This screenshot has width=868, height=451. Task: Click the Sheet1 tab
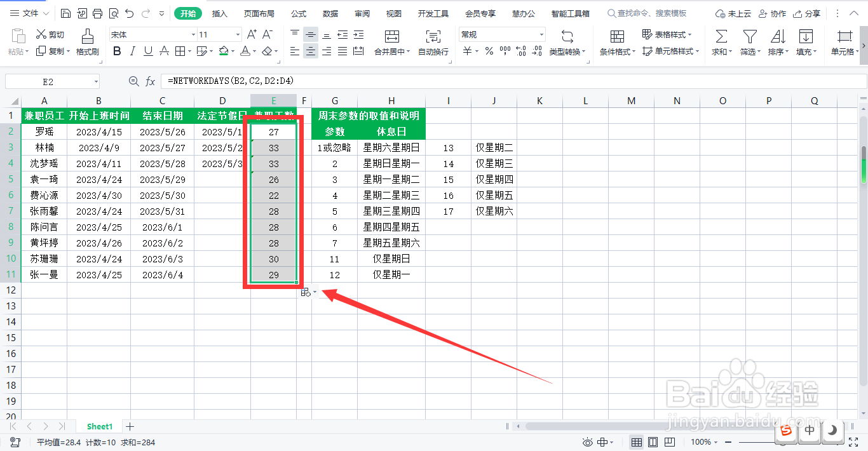point(100,426)
